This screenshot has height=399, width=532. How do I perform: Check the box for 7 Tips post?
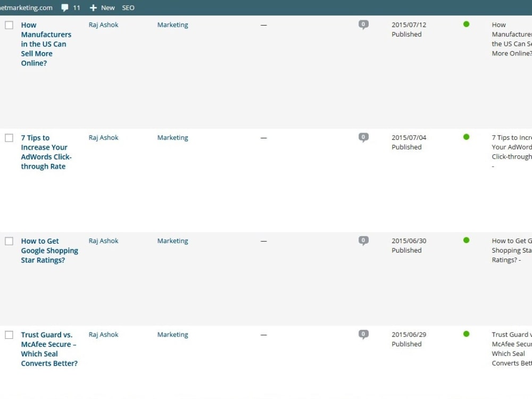(9, 138)
